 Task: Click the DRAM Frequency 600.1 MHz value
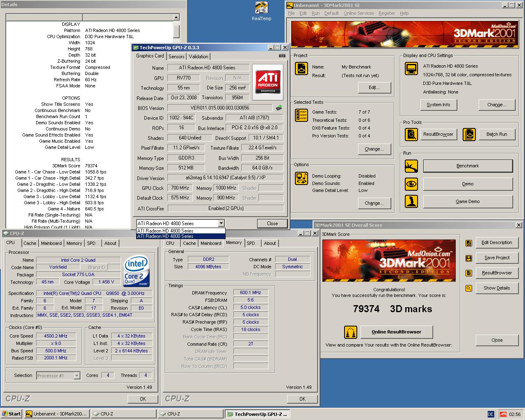coord(251,292)
